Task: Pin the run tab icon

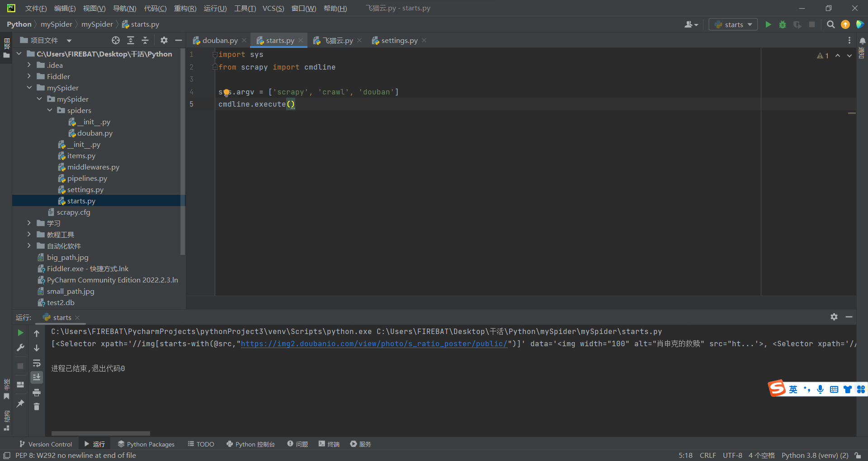Action: coord(20,403)
